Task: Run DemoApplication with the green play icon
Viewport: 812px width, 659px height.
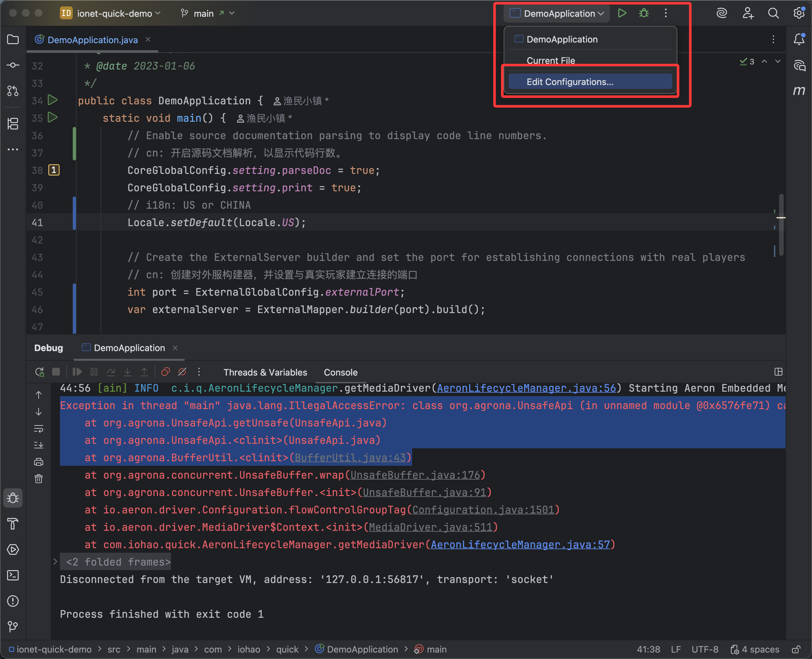Action: pos(621,13)
